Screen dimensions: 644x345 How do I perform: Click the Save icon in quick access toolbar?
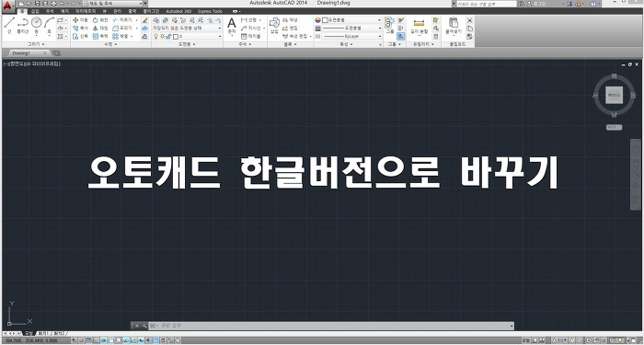tap(39, 4)
